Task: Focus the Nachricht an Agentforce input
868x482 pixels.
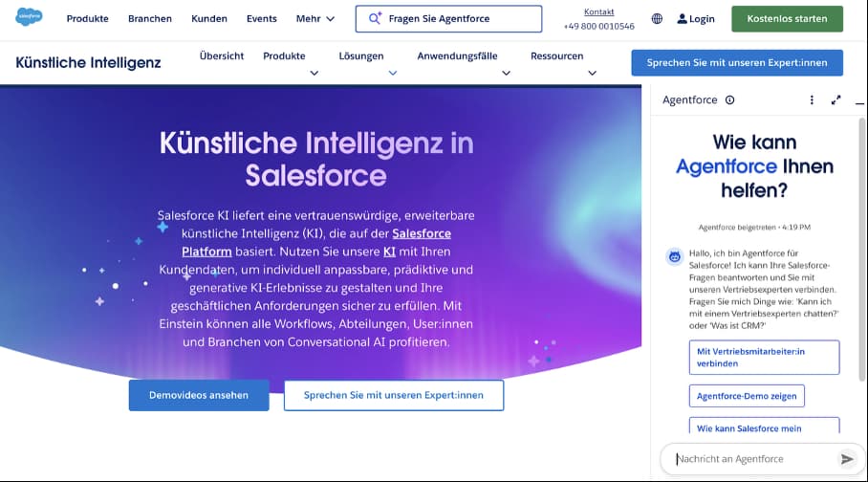Action: pos(753,459)
